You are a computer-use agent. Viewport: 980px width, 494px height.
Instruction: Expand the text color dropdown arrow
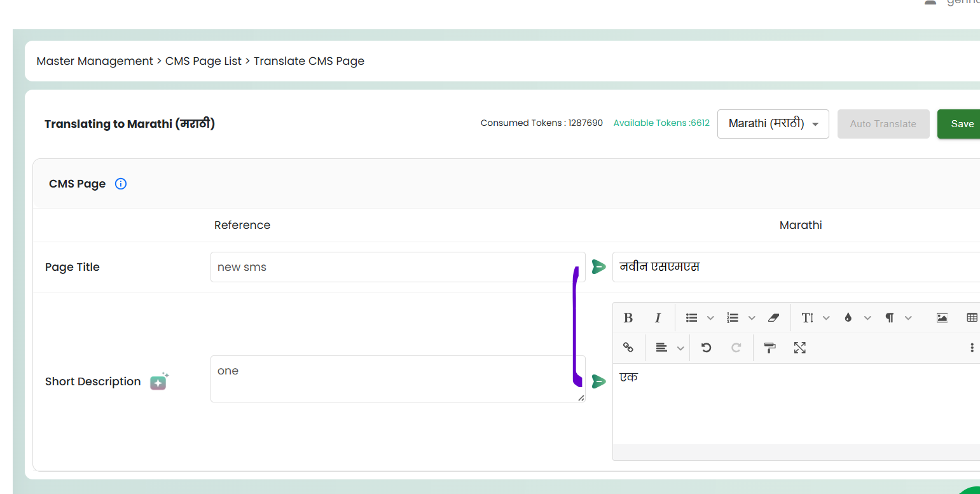pos(867,318)
